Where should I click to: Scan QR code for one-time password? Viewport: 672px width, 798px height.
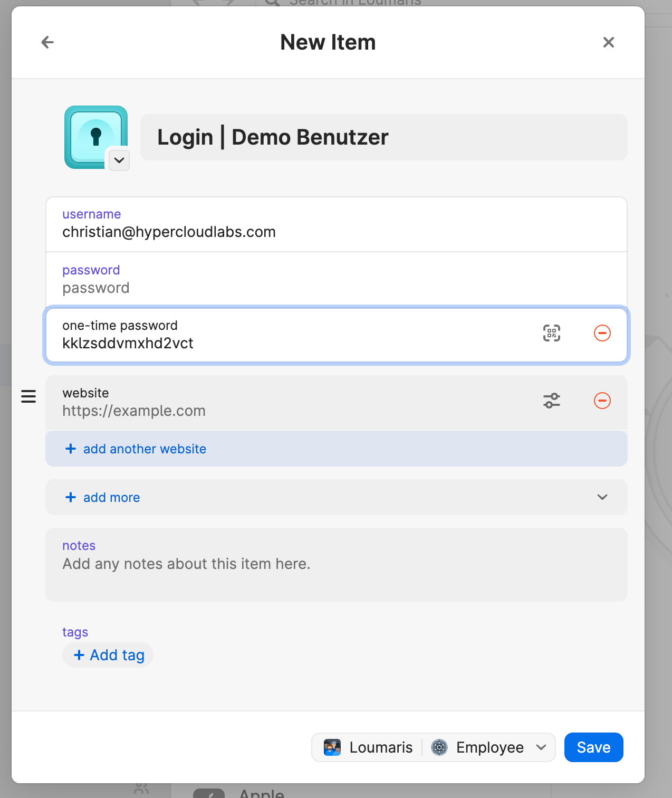pyautogui.click(x=551, y=333)
